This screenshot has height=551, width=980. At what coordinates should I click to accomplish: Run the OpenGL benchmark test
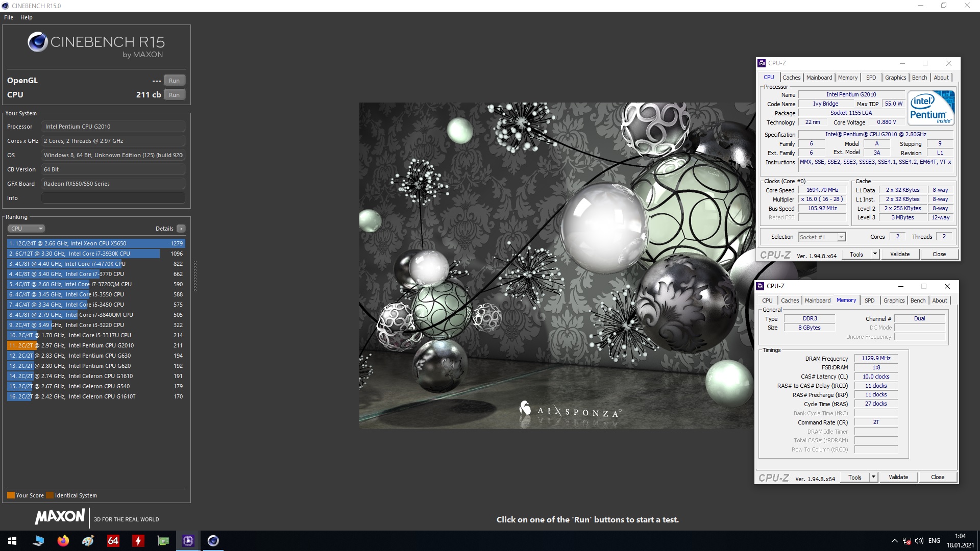[x=174, y=81]
